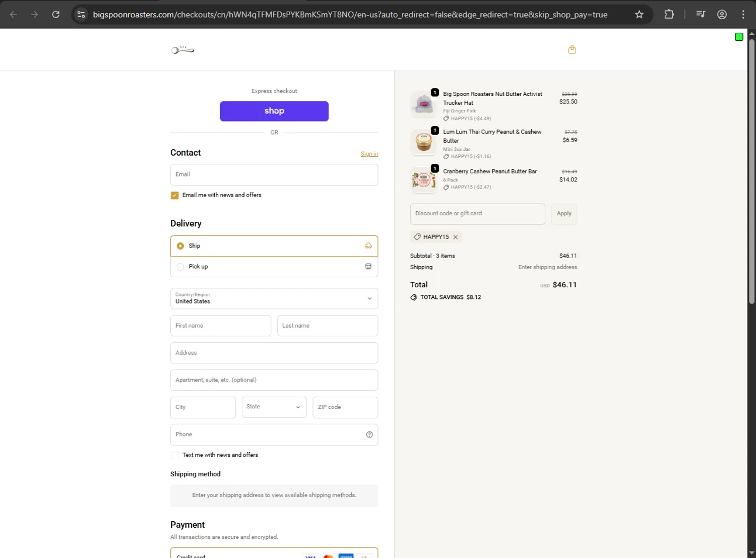Bookmark this page with the star icon

(639, 15)
